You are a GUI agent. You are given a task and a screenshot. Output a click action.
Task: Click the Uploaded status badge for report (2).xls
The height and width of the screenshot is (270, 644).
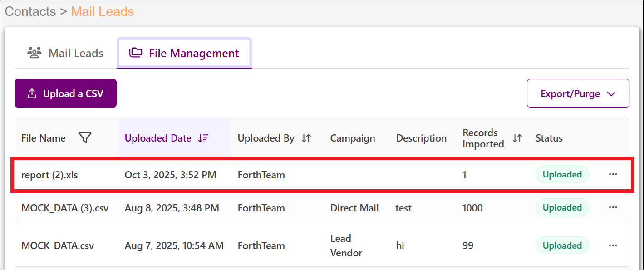(x=562, y=174)
